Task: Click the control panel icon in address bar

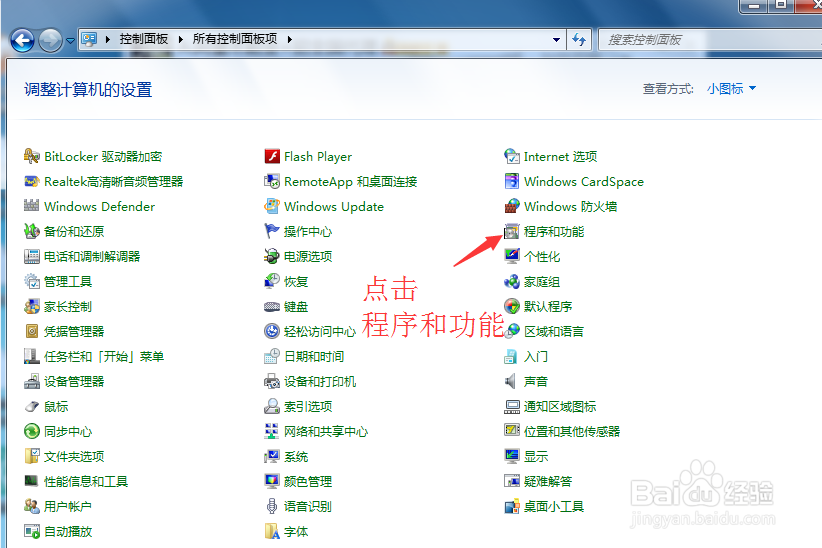Action: (90, 39)
